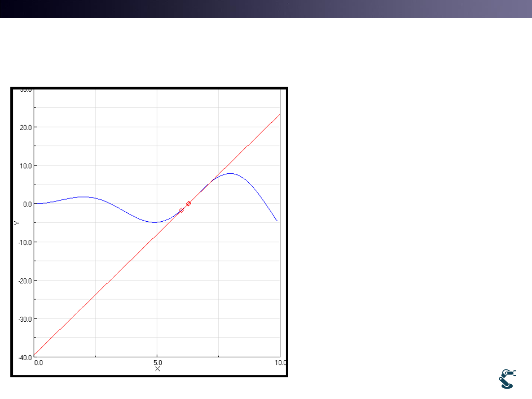
Task: Click the 10.0 tick label on Y axis
Action: (x=26, y=166)
